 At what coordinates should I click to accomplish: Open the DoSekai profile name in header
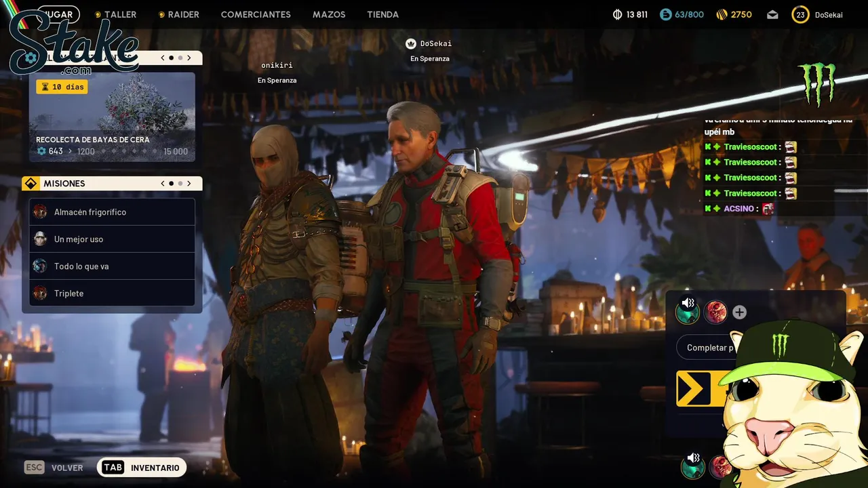click(829, 14)
